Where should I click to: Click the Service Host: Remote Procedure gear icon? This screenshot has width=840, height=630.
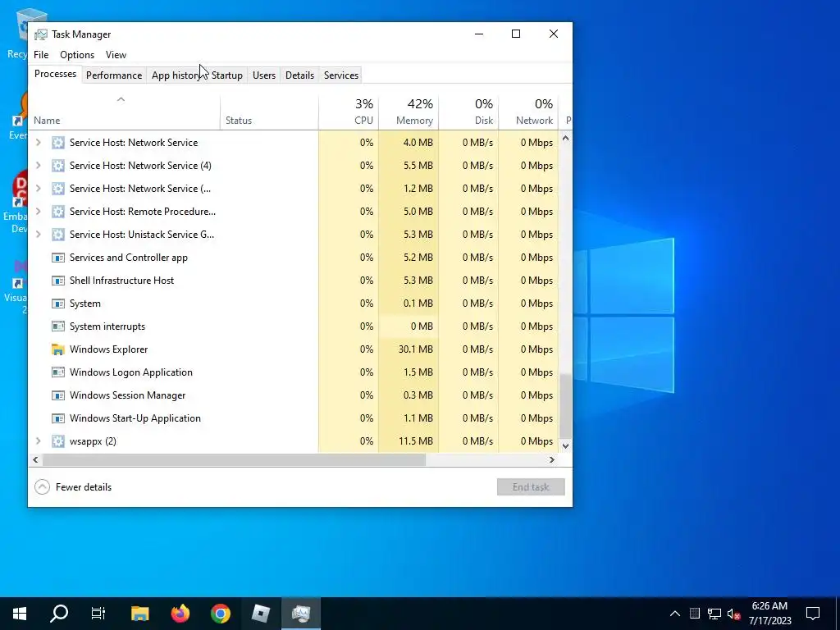pos(58,212)
